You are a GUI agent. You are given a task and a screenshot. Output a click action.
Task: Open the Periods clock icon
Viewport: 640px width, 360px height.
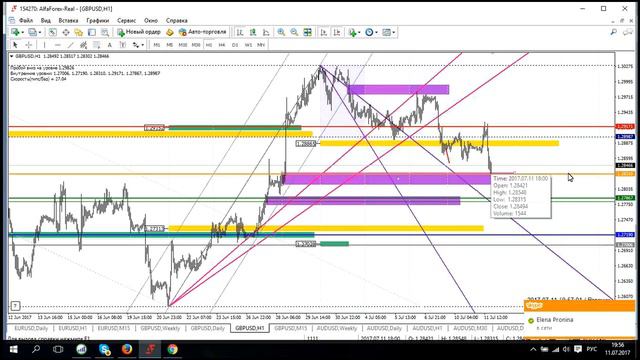pyautogui.click(x=369, y=32)
